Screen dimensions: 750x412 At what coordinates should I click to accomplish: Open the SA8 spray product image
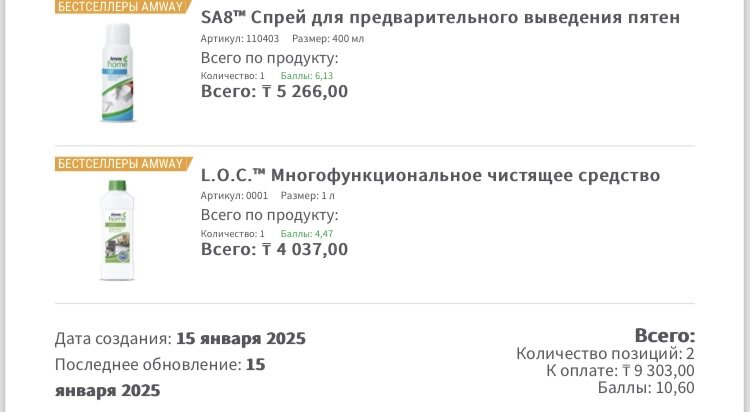pyautogui.click(x=118, y=73)
